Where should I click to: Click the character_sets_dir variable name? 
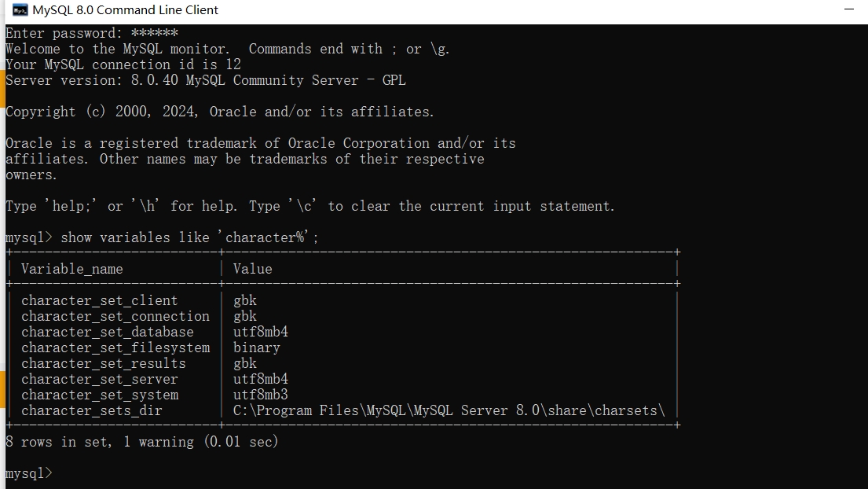click(92, 410)
